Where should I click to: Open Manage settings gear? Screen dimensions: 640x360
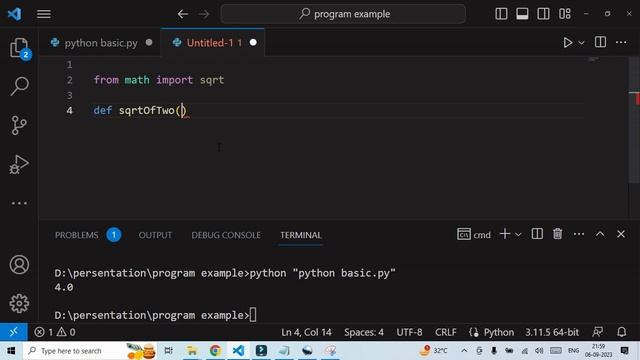tap(19, 303)
